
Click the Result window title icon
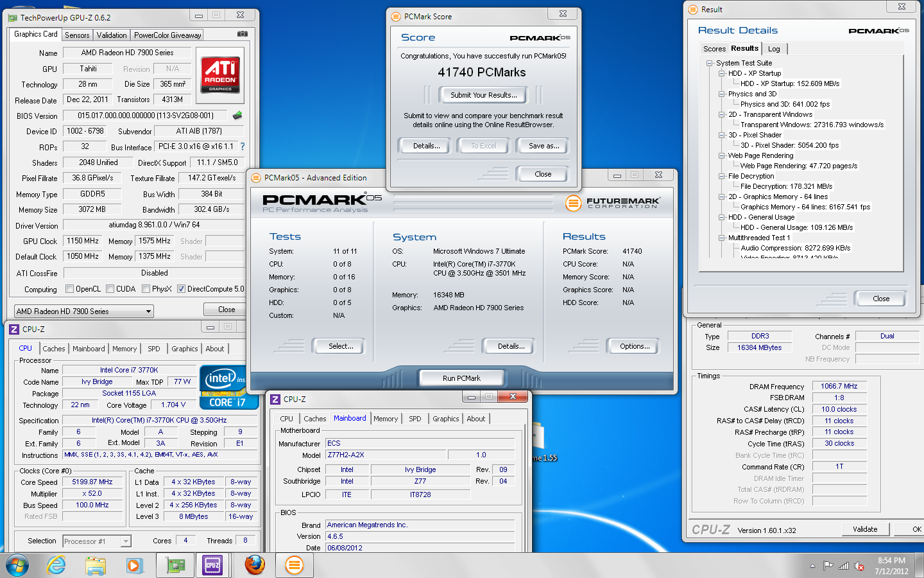click(692, 9)
